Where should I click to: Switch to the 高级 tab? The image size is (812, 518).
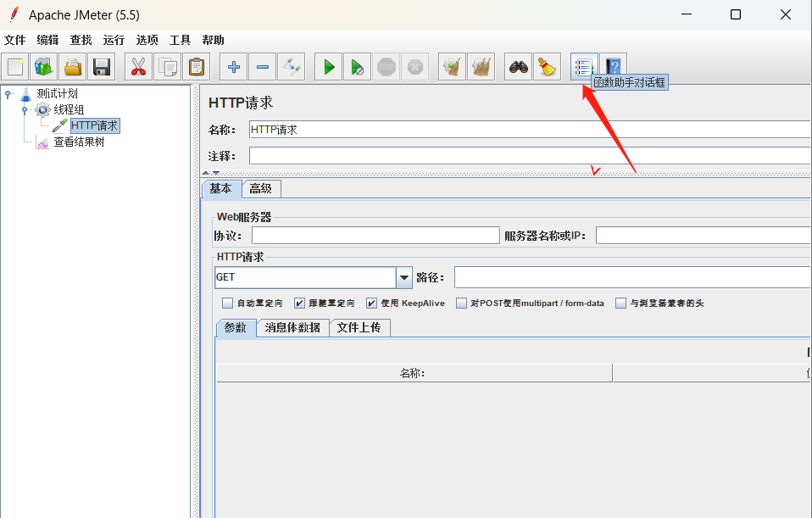[261, 188]
